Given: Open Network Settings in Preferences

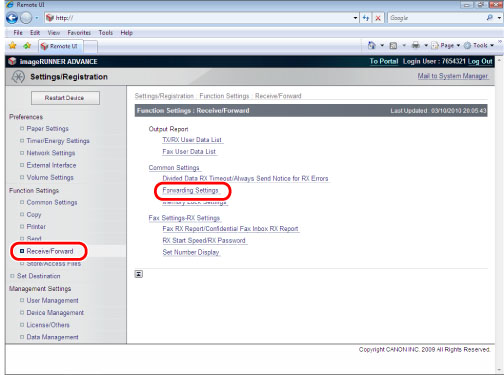Looking at the screenshot, I should click(51, 153).
